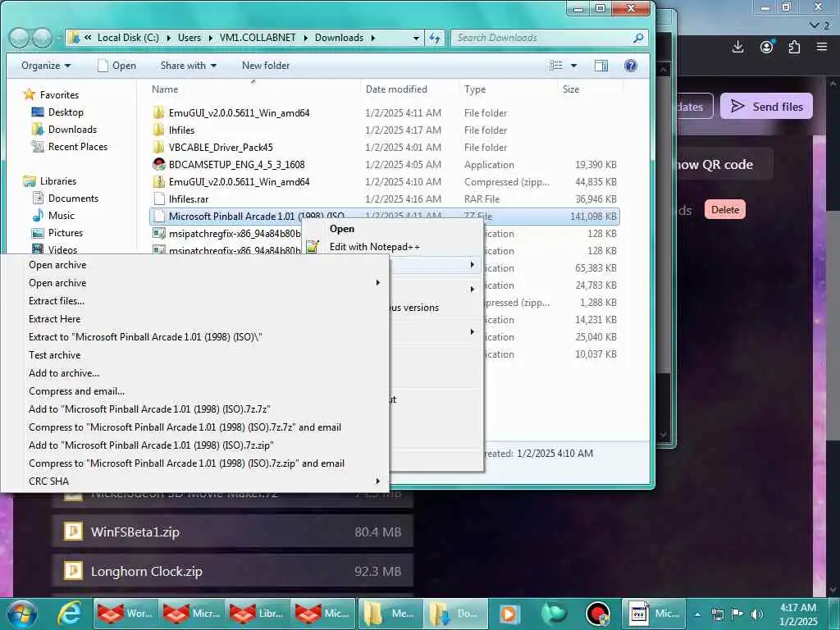Open browser downloads icon
This screenshot has width=840, height=630.
point(737,47)
